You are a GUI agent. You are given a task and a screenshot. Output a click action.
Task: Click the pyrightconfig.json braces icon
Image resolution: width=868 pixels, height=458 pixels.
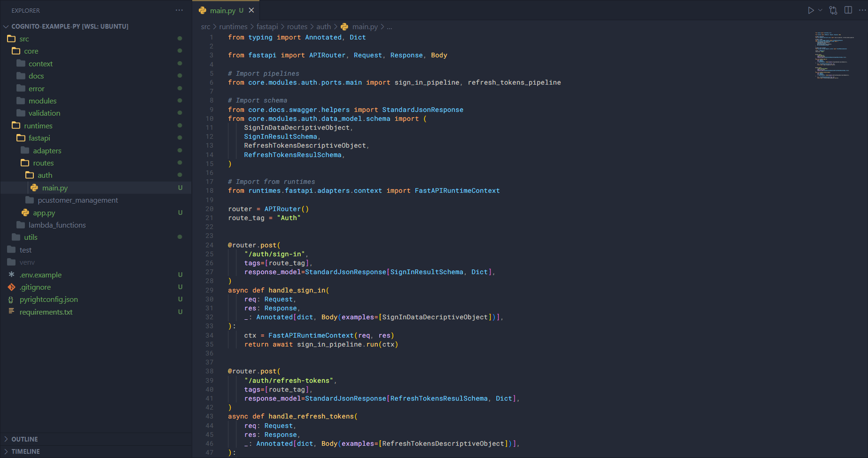coord(11,300)
